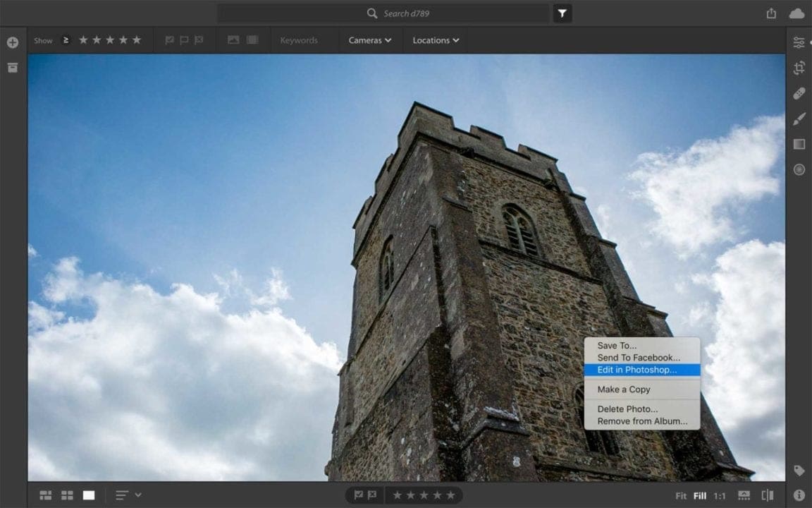This screenshot has height=508, width=812.
Task: Rate photo one star in bottom bar
Action: pos(398,495)
